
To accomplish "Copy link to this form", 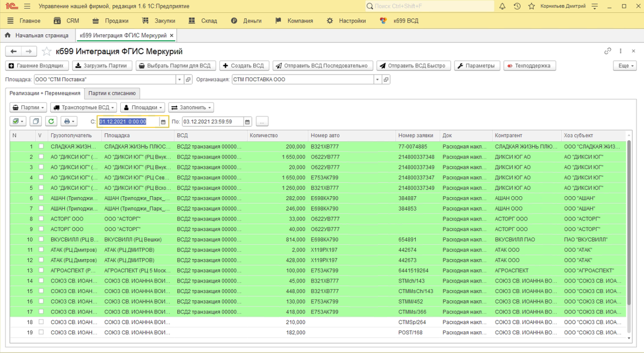I will click(x=608, y=51).
